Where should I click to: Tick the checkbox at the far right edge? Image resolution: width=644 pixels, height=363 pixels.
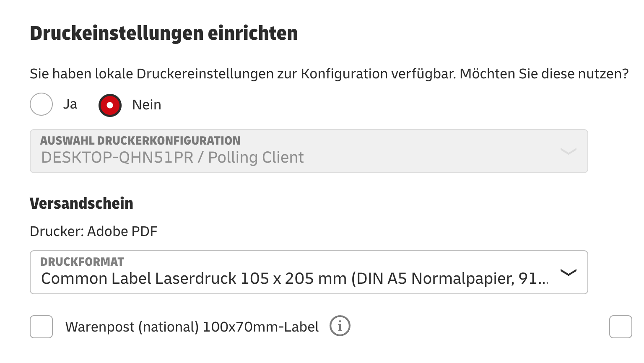tap(621, 327)
